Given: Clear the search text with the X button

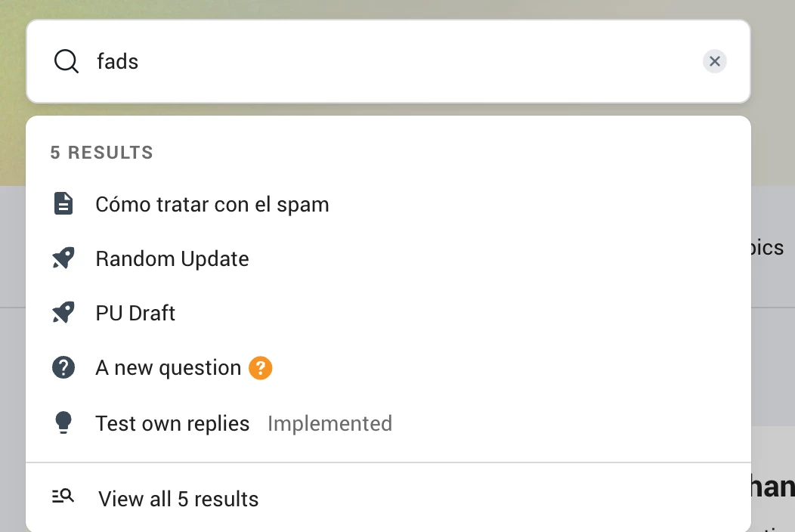Looking at the screenshot, I should point(714,61).
